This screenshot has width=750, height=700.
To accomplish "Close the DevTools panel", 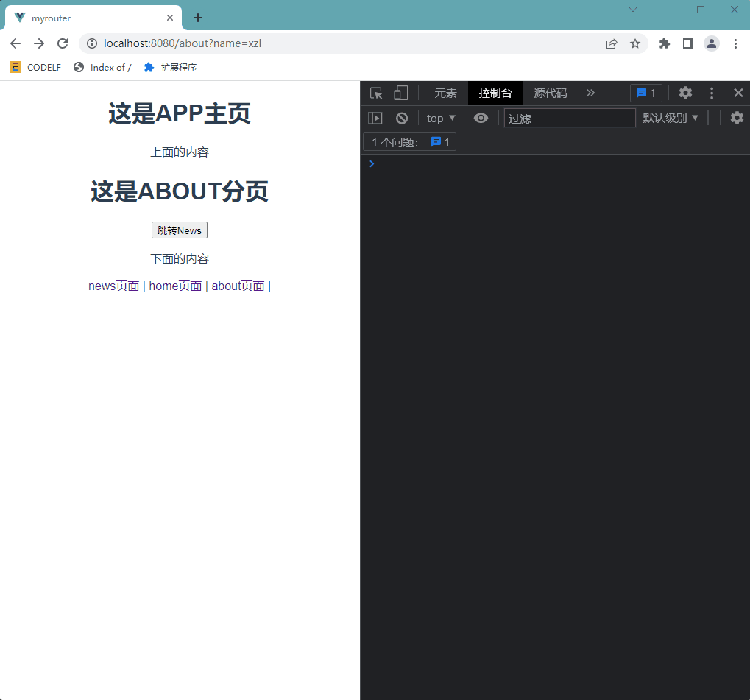I will 738,93.
